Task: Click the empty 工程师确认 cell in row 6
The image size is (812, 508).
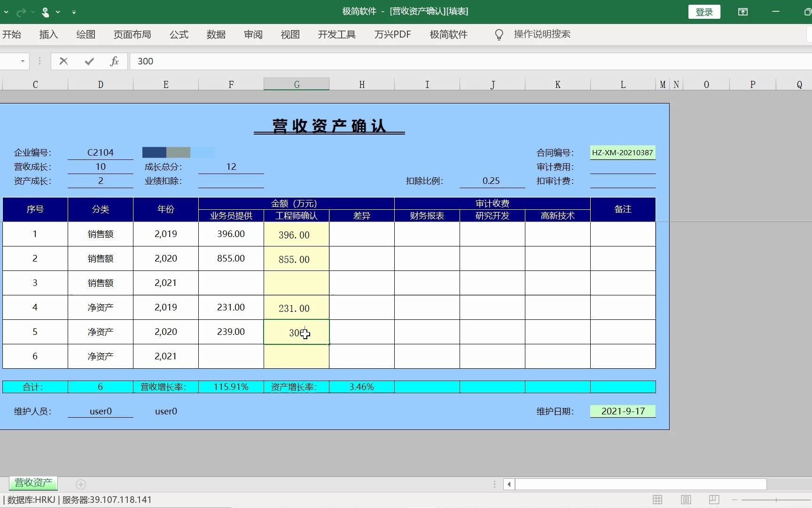Action: pos(297,357)
